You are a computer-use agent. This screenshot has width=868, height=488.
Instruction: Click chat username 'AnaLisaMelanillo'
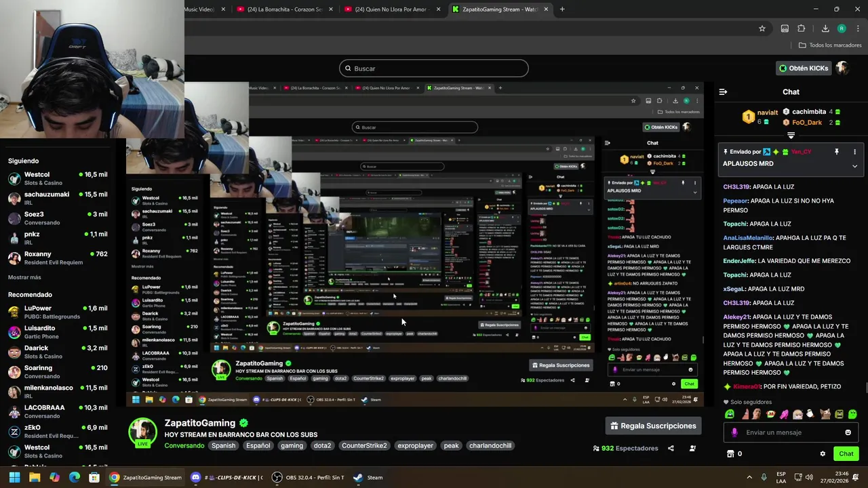pyautogui.click(x=748, y=238)
